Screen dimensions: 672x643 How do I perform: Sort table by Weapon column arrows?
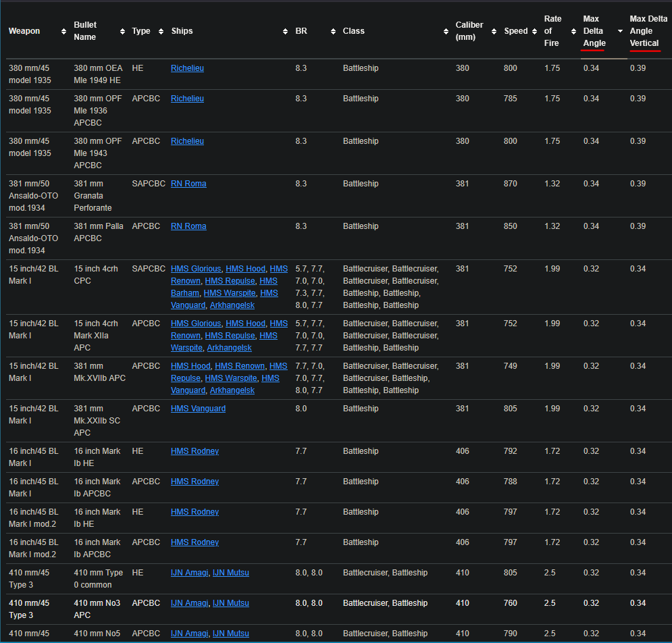point(64,31)
